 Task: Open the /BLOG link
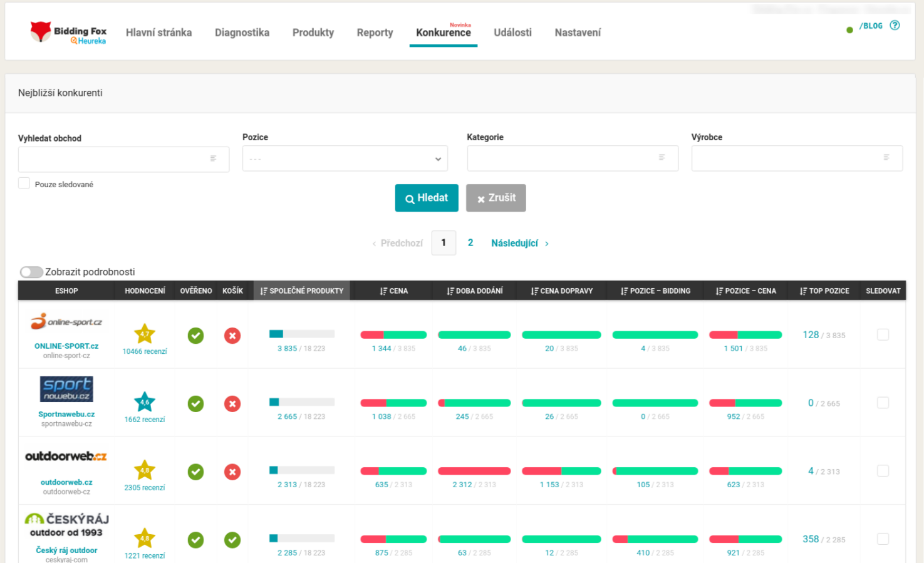pyautogui.click(x=871, y=26)
